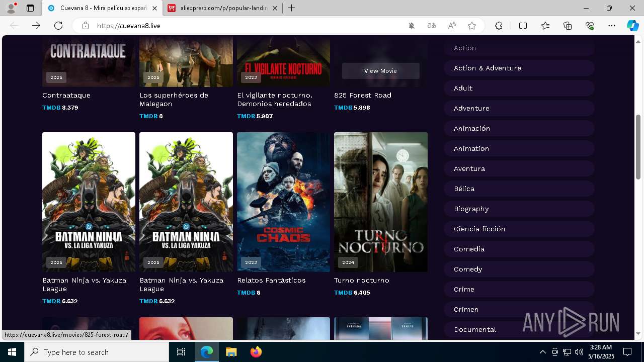Image resolution: width=644 pixels, height=362 pixels.
Task: Click the Contraataque poster thumbnail
Action: point(89,61)
